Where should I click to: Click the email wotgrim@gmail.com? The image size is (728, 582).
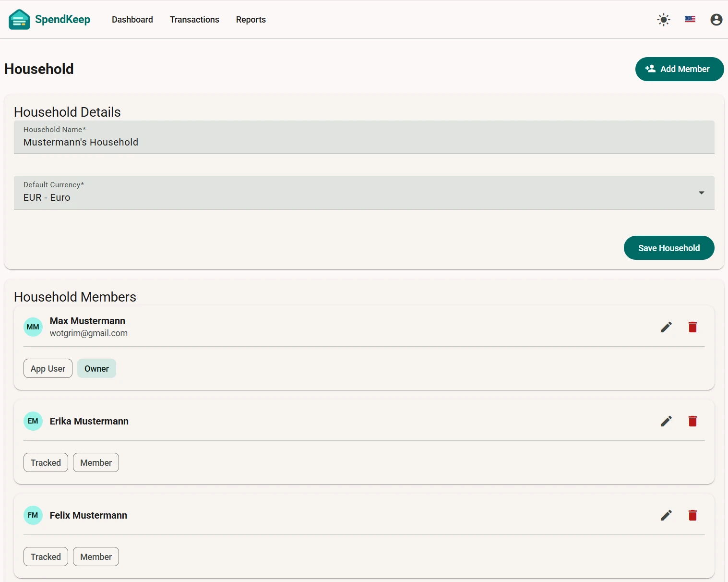click(x=89, y=333)
